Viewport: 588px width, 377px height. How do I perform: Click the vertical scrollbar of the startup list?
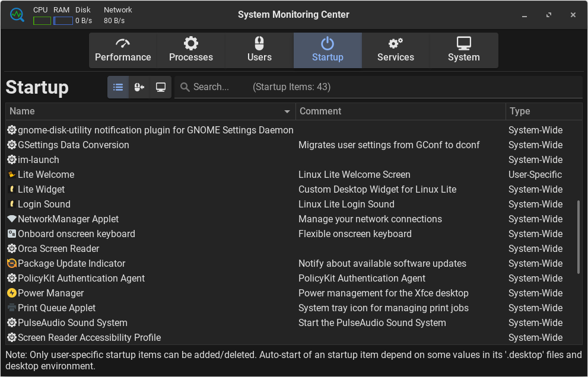tap(579, 237)
